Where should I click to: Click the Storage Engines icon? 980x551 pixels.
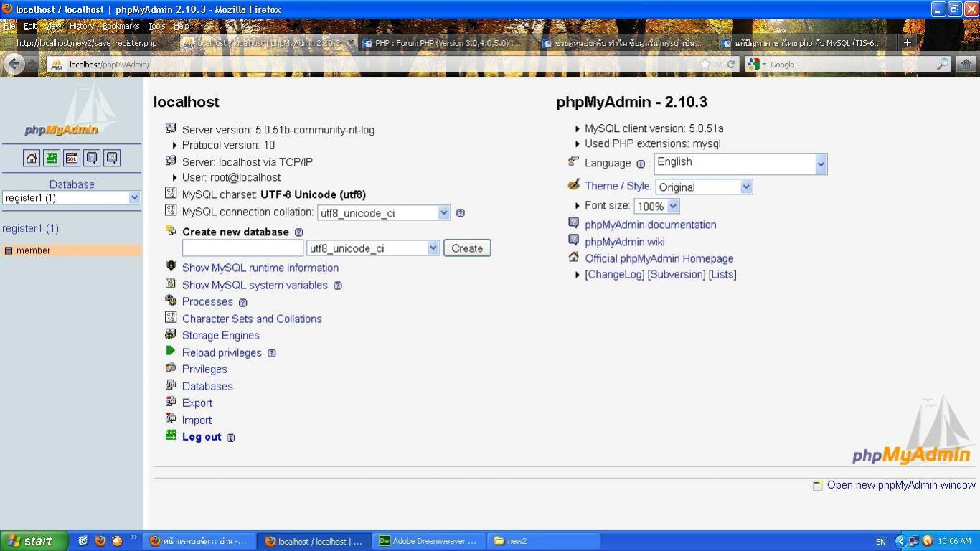click(171, 334)
